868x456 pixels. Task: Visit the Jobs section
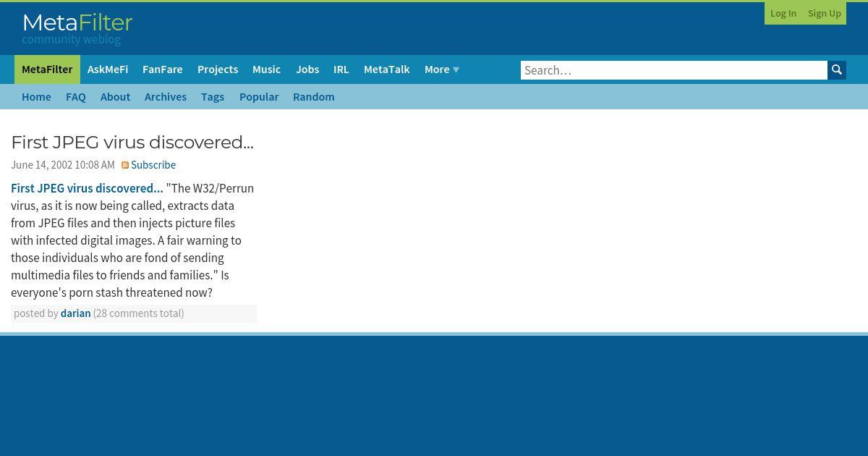click(307, 69)
